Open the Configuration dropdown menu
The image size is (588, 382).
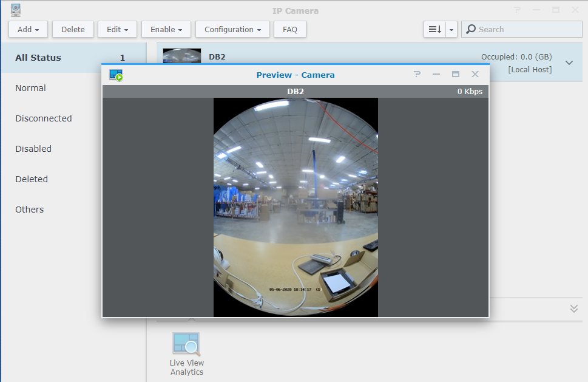click(232, 29)
